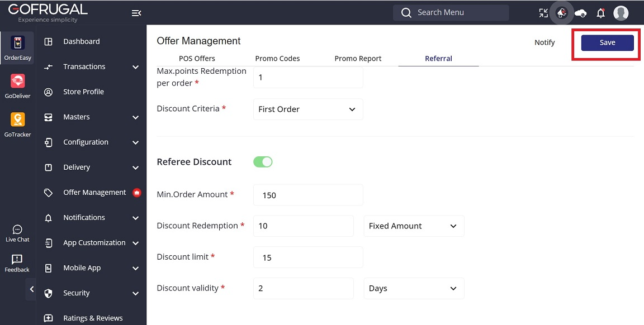
Task: Open the Discount Criteria dropdown
Action: 308,109
